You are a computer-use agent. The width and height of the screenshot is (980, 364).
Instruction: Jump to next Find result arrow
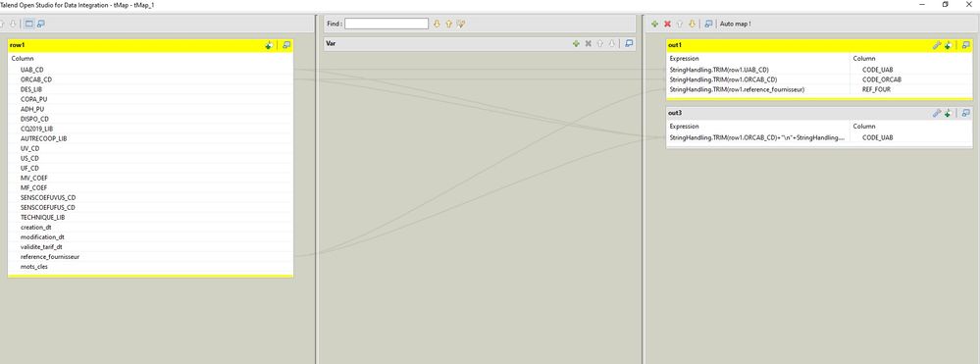click(437, 24)
